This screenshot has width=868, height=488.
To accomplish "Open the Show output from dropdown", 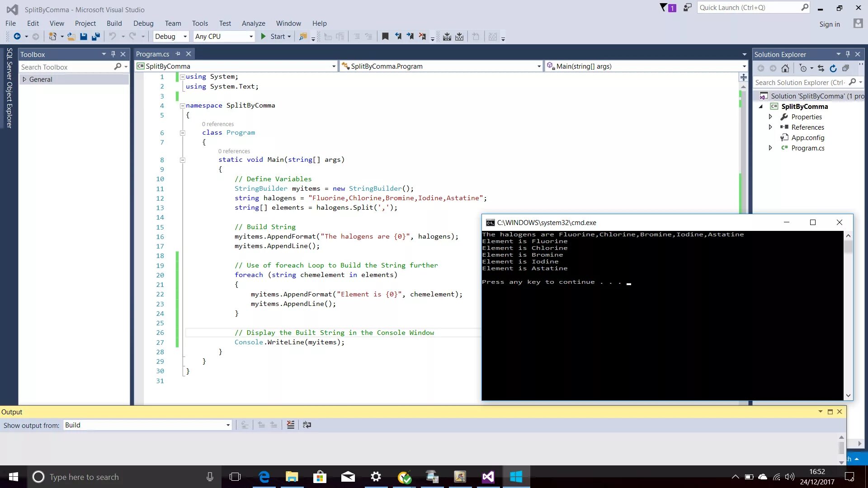I will click(147, 425).
